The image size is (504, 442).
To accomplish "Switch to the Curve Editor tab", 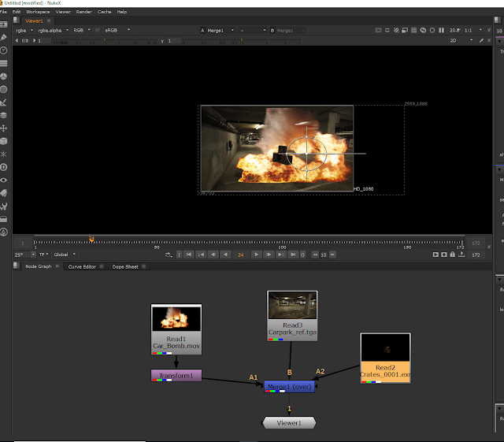I will (82, 266).
